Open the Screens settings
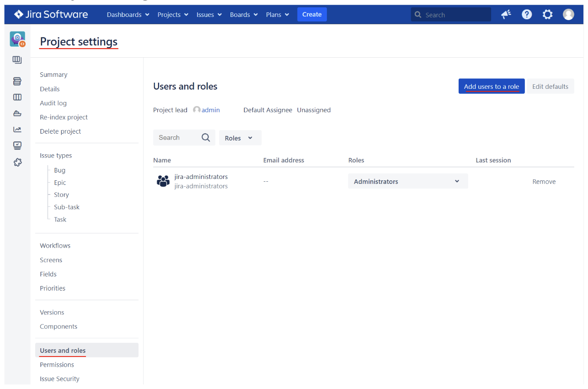 51,260
